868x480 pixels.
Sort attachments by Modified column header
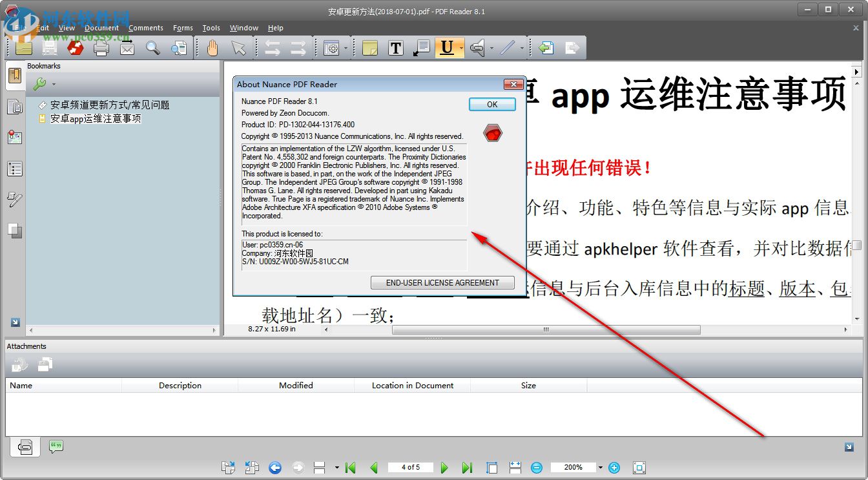click(296, 385)
